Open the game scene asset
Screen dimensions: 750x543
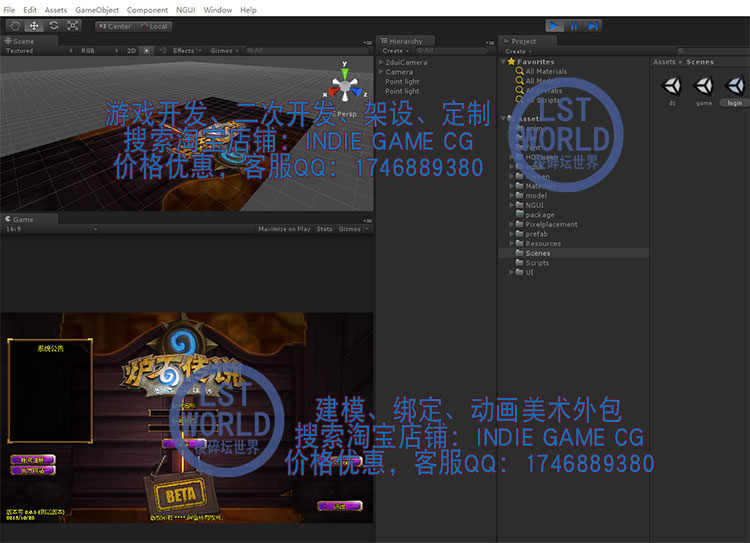pos(704,90)
